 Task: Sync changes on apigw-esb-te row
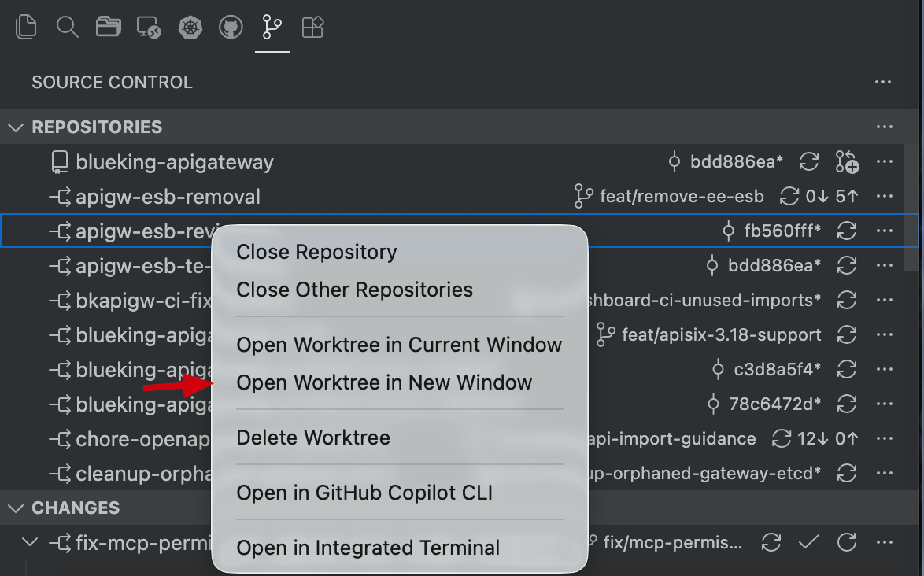point(847,266)
